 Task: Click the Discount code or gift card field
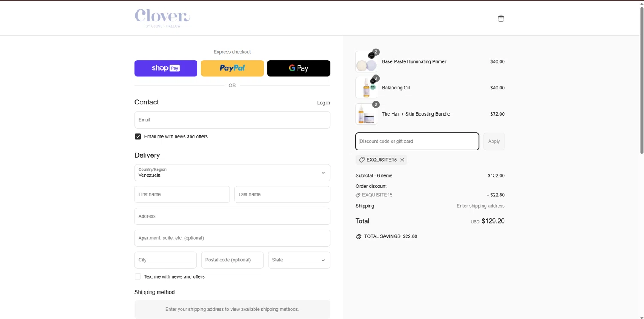417,141
